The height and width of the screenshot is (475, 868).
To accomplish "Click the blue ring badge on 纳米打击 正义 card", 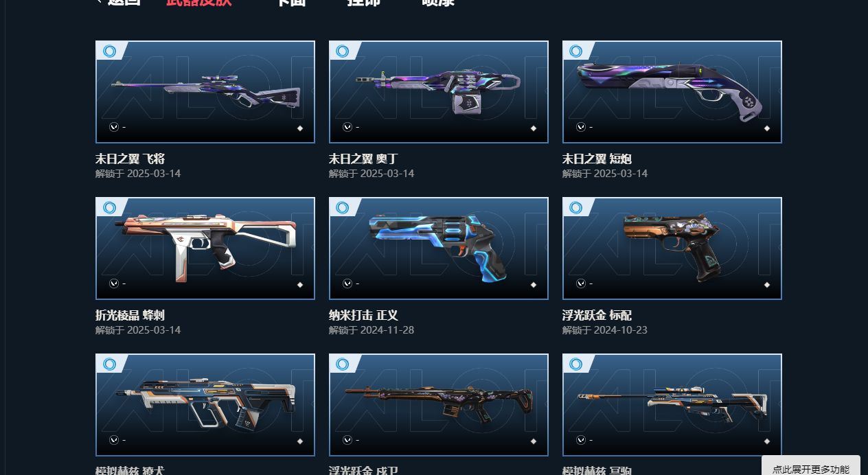I will tap(343, 207).
